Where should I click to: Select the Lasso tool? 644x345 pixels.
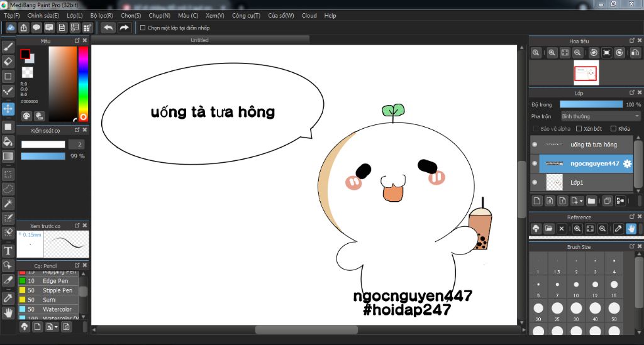8,189
